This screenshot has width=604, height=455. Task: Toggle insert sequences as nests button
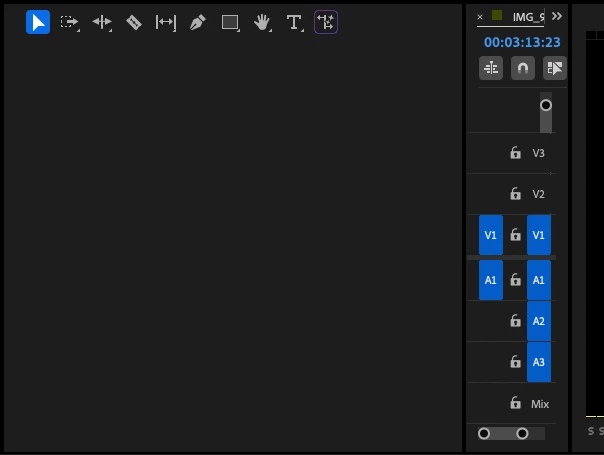(x=491, y=68)
